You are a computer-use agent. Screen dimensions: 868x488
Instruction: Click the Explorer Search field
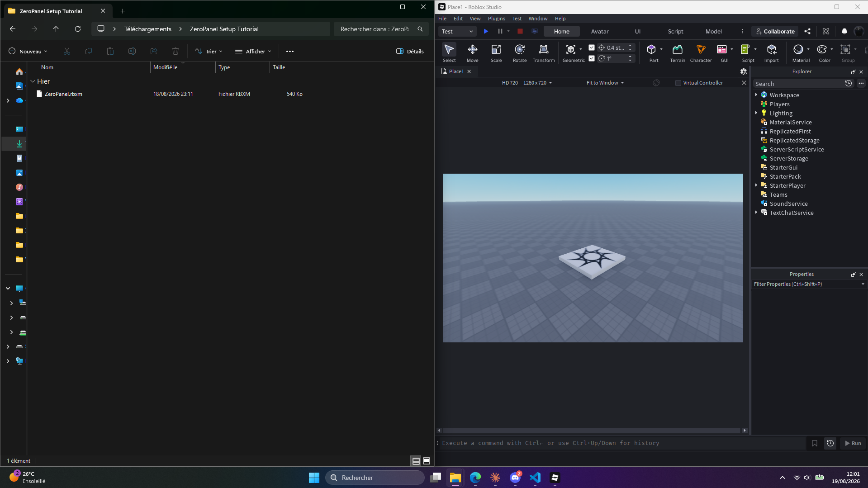(797, 84)
